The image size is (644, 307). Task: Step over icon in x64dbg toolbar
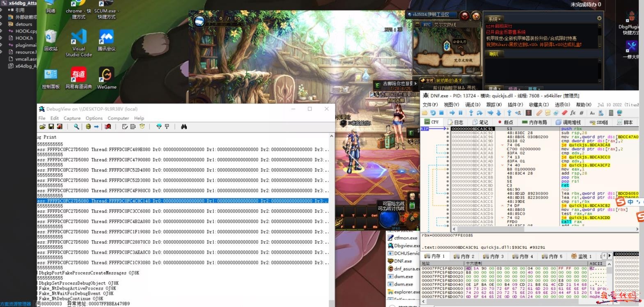point(479,113)
